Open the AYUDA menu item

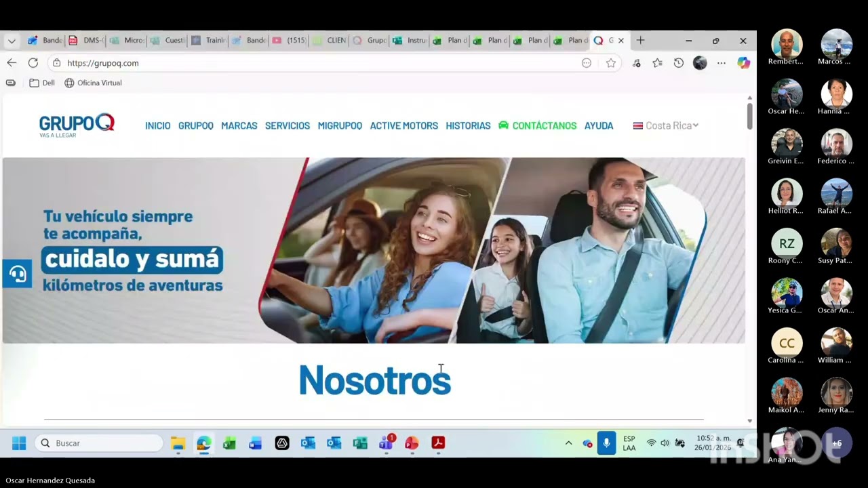point(599,125)
